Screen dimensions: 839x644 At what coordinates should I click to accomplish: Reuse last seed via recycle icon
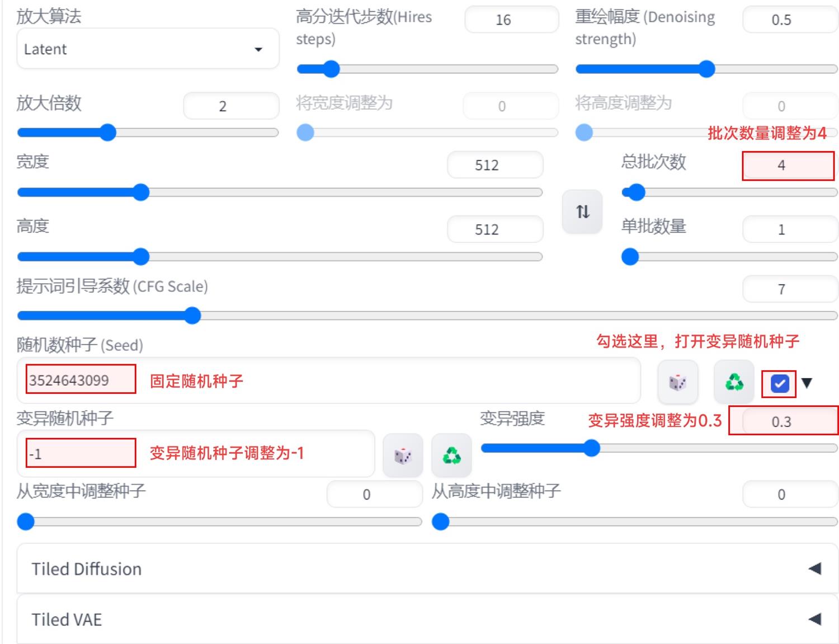[x=733, y=382]
